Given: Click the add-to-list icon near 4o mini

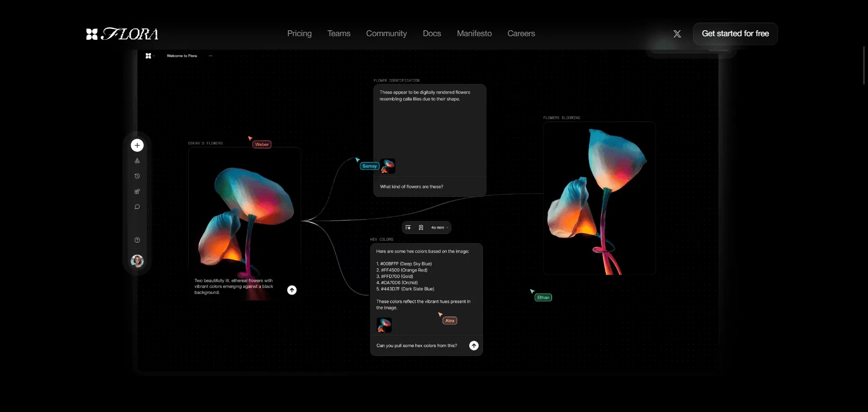Looking at the screenshot, I should coord(408,227).
